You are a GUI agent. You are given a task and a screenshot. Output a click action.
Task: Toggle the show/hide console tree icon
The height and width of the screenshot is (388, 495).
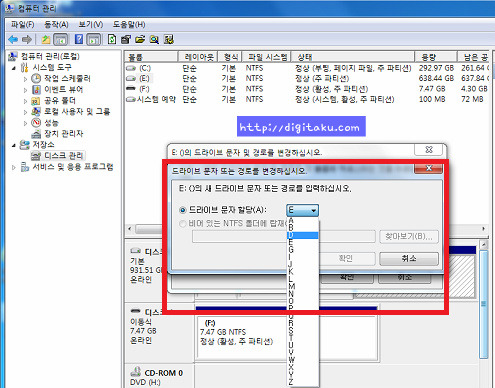60,40
